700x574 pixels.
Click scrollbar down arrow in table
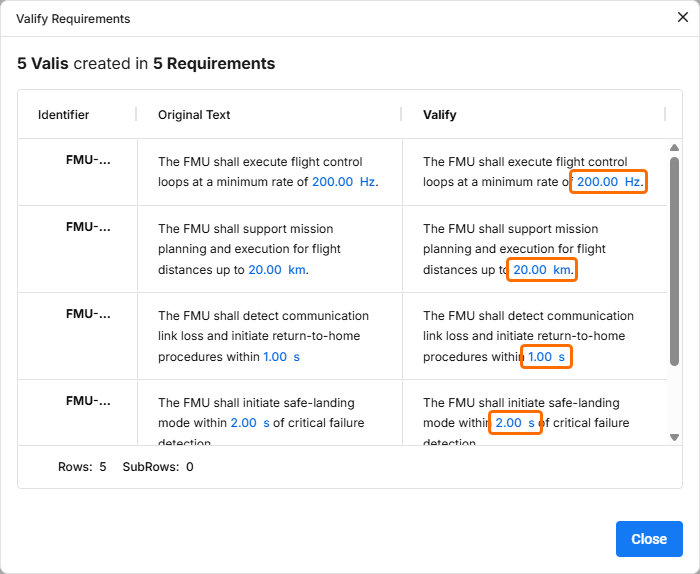pos(674,437)
